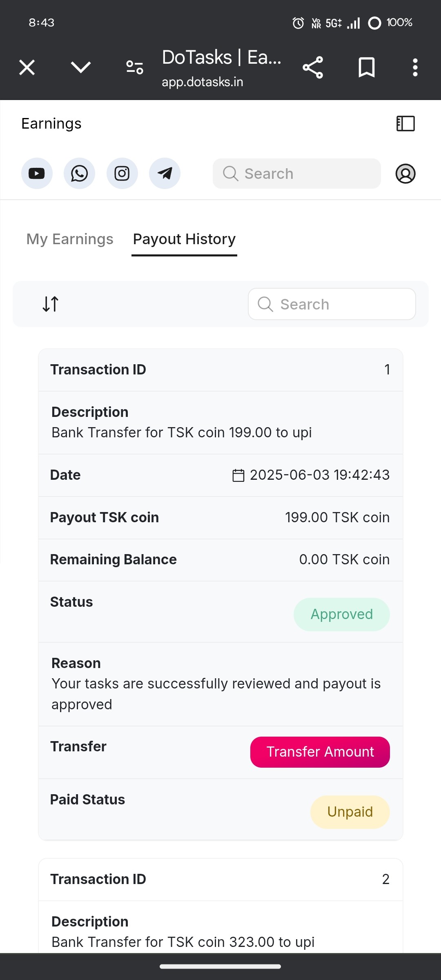The image size is (441, 980).
Task: Expand the browser tab chevron
Action: tap(81, 67)
